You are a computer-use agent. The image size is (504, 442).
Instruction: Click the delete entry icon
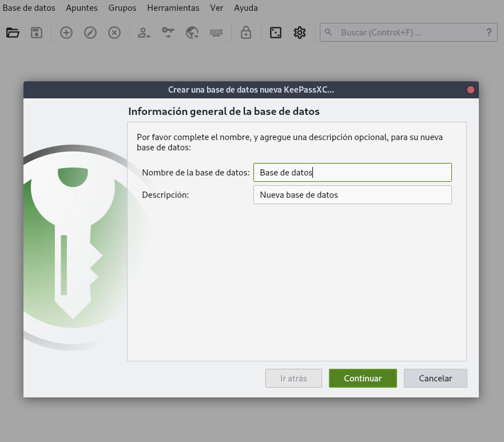[x=114, y=33]
